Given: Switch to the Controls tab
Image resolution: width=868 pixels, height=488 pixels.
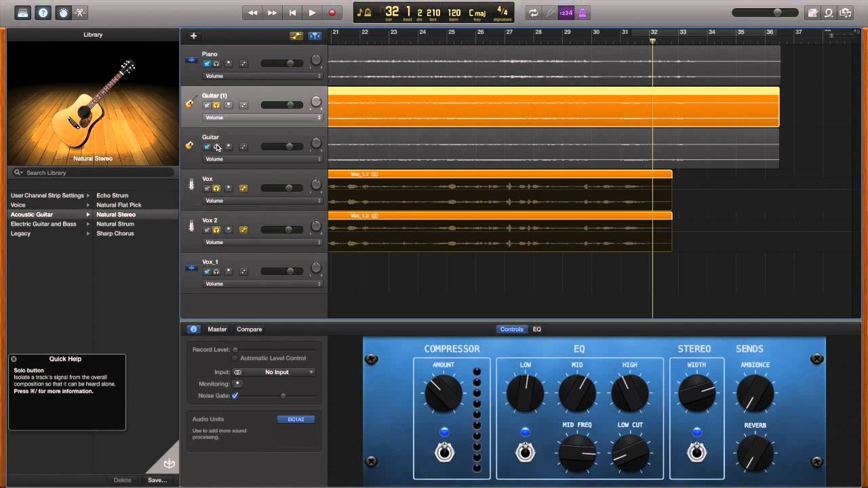Looking at the screenshot, I should [x=511, y=329].
